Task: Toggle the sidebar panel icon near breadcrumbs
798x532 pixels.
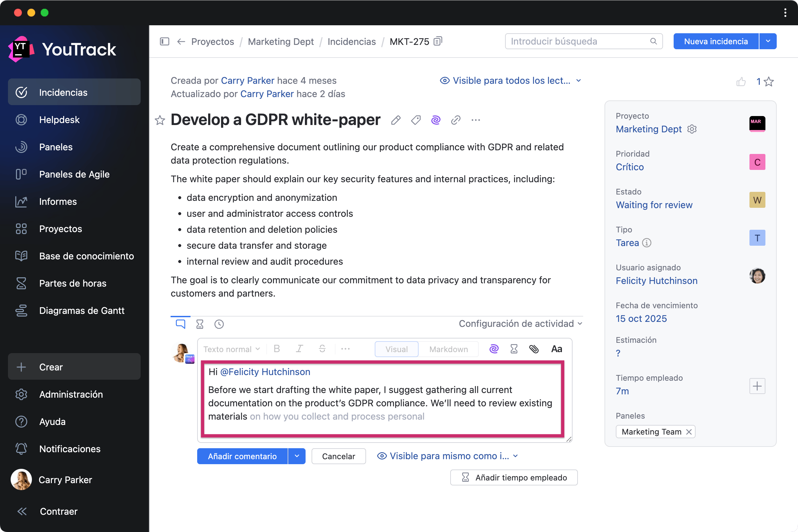Action: tap(165, 41)
